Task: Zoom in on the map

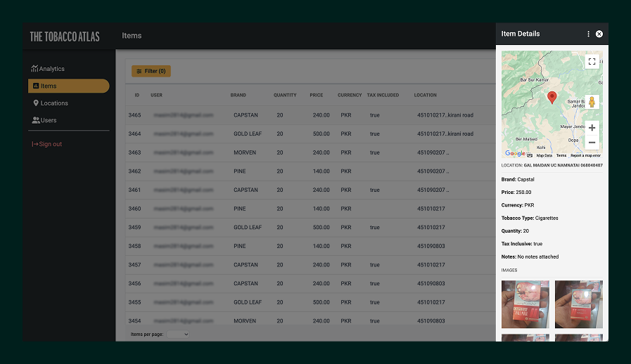Action: point(592,128)
